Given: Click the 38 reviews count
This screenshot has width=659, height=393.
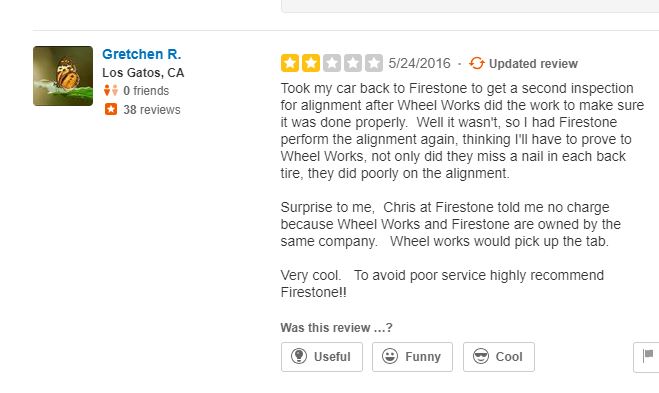Looking at the screenshot, I should click(152, 110).
